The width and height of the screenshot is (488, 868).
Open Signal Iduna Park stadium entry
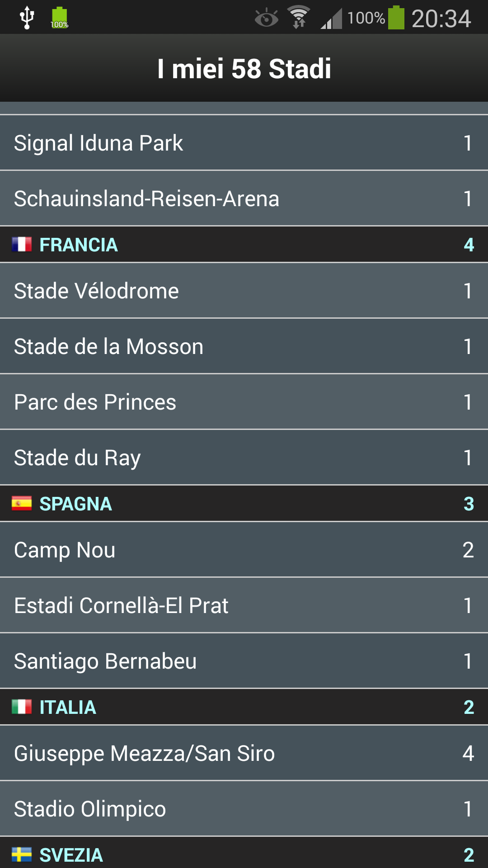coord(244,143)
